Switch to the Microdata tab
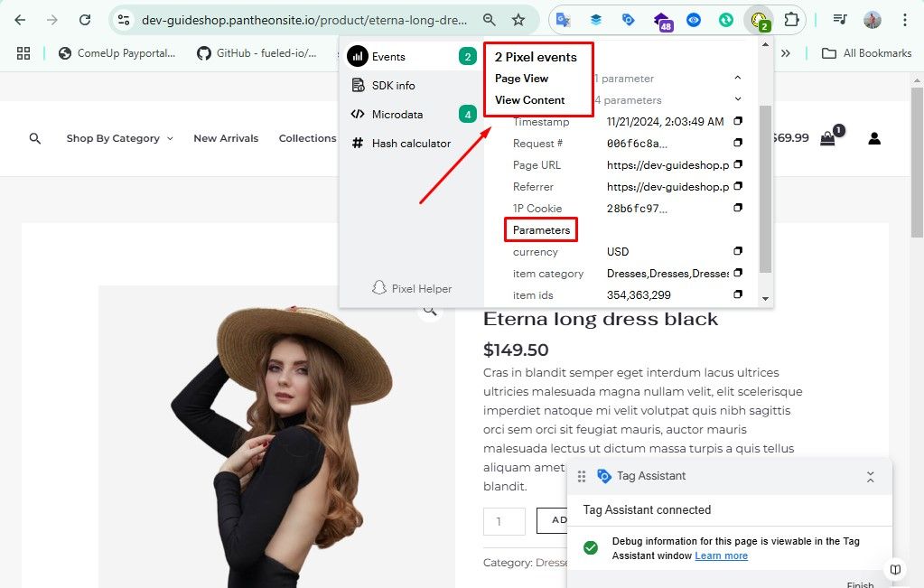Image resolution: width=924 pixels, height=588 pixels. 397,114
